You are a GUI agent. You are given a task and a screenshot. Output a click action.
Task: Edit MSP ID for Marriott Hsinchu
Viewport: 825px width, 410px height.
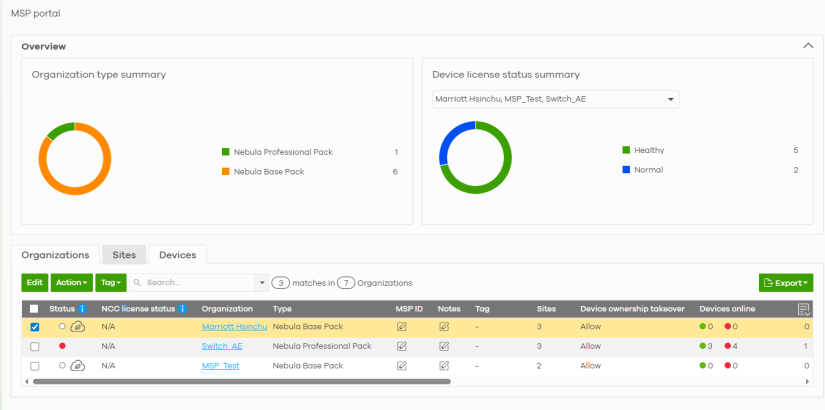[402, 327]
